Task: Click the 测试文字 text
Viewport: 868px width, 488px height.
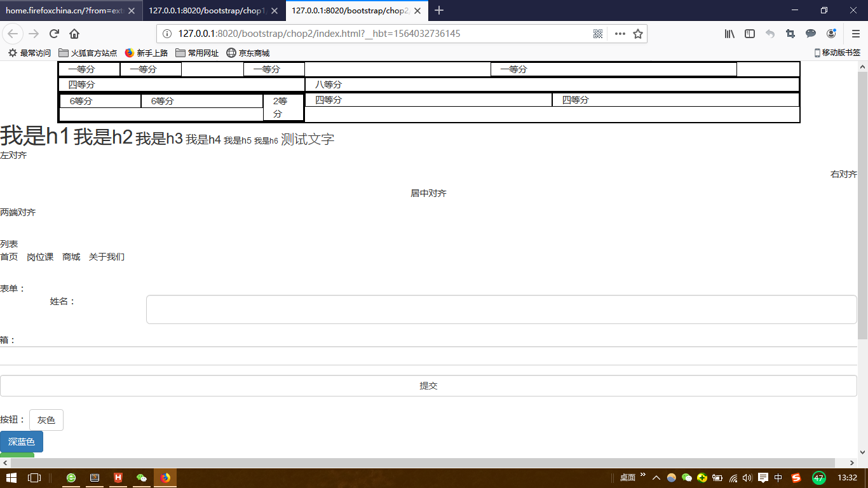Action: pyautogui.click(x=308, y=139)
